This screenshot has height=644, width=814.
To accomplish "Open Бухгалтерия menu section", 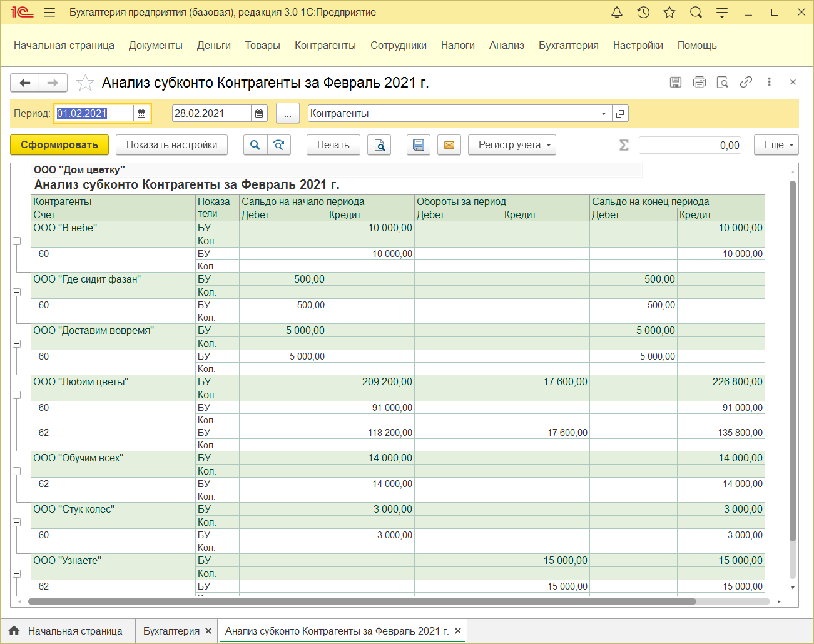I will point(569,45).
